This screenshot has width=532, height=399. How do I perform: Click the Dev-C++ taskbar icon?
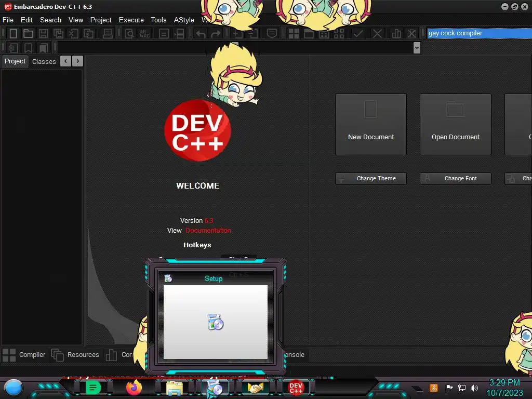[296, 388]
